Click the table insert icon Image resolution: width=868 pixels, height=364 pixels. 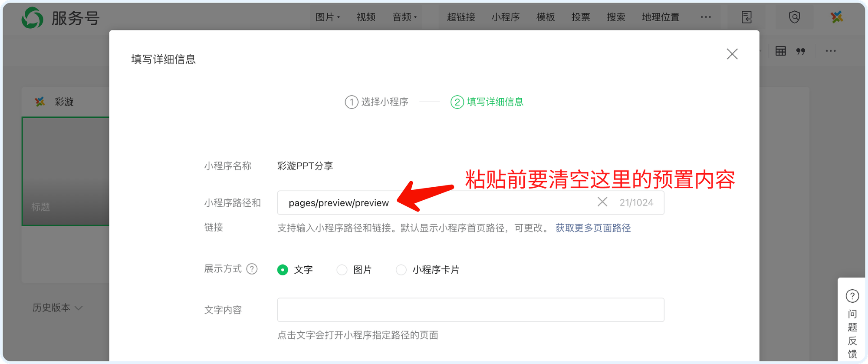point(780,51)
